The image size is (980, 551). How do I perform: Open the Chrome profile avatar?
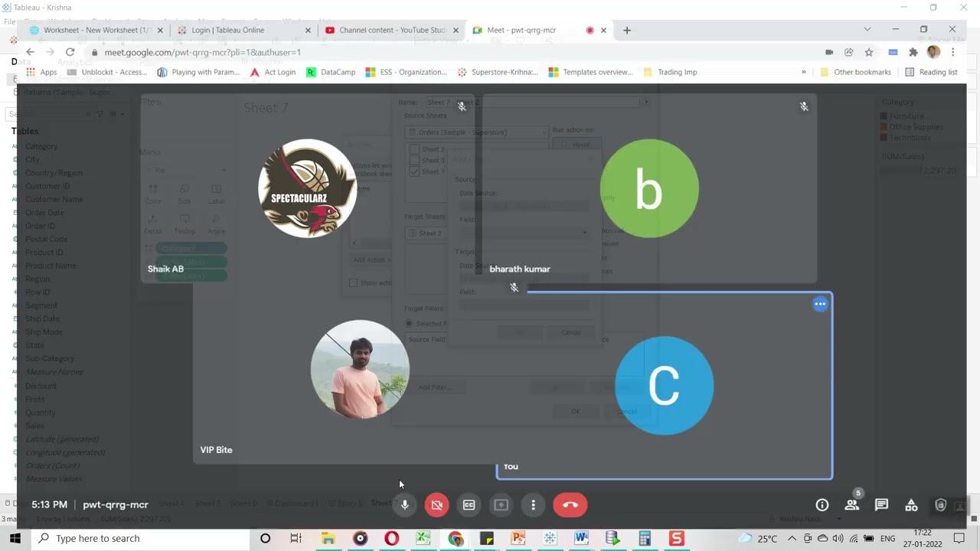pos(933,52)
